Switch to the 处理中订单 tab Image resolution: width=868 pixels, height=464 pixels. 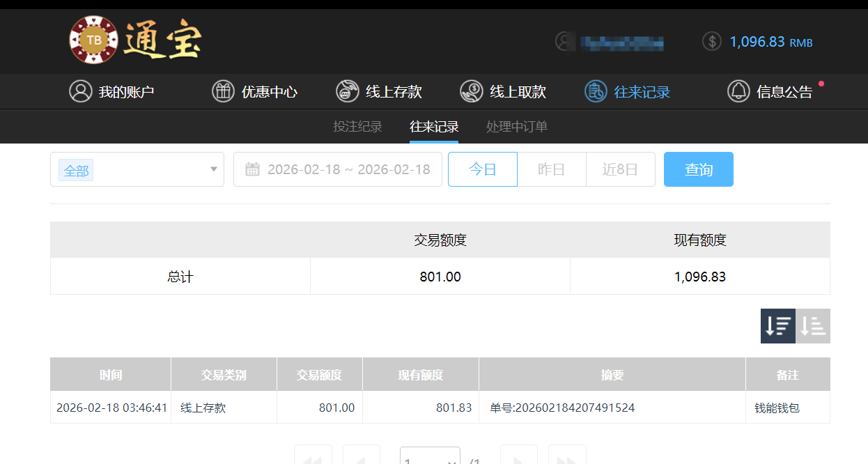(x=517, y=126)
